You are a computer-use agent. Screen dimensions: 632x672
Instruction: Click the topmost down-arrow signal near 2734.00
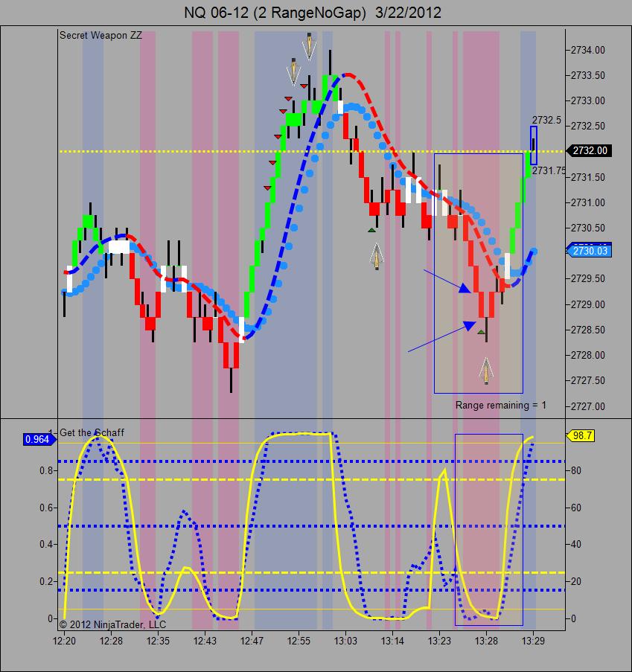(x=309, y=46)
